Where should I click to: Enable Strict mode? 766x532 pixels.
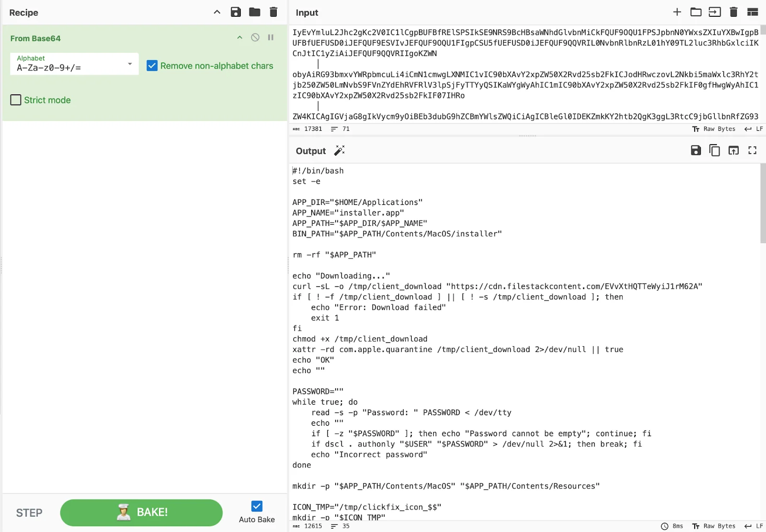click(x=15, y=100)
